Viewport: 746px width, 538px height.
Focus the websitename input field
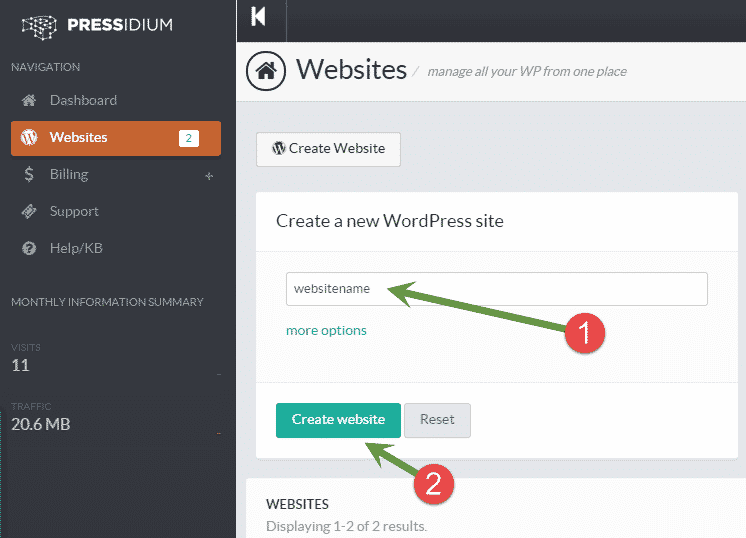tap(497, 289)
